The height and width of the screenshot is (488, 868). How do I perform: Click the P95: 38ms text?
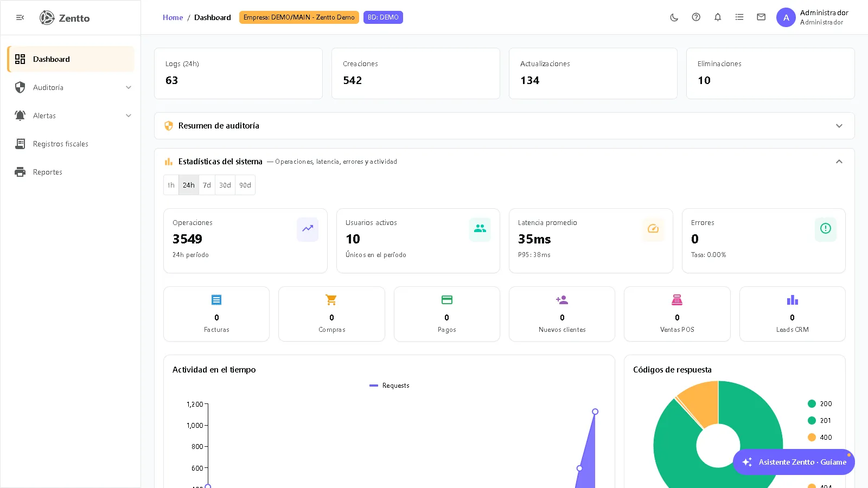point(534,255)
